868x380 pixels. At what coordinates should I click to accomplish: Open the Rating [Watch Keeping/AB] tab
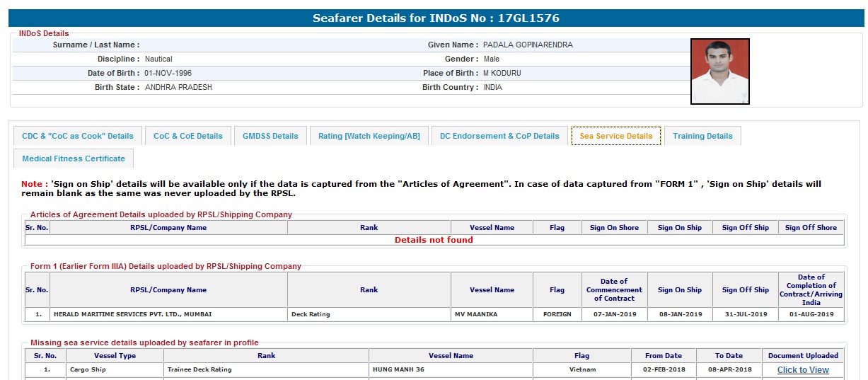tap(369, 136)
